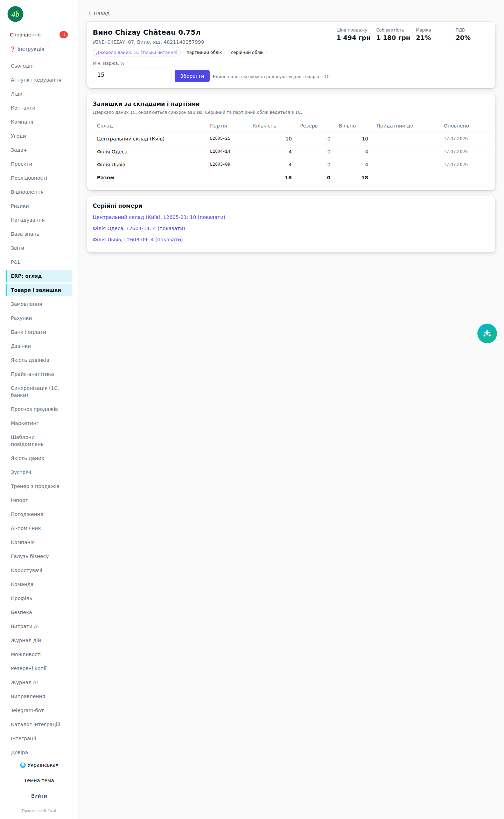
Task: Show serial numbers for Філія Одеса
Action: pyautogui.click(x=139, y=228)
